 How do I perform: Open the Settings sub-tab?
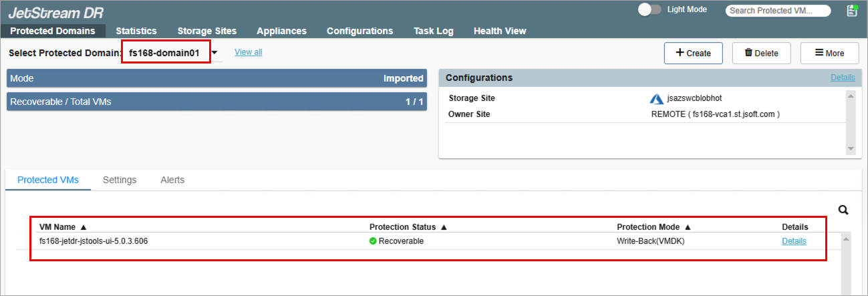pos(120,180)
